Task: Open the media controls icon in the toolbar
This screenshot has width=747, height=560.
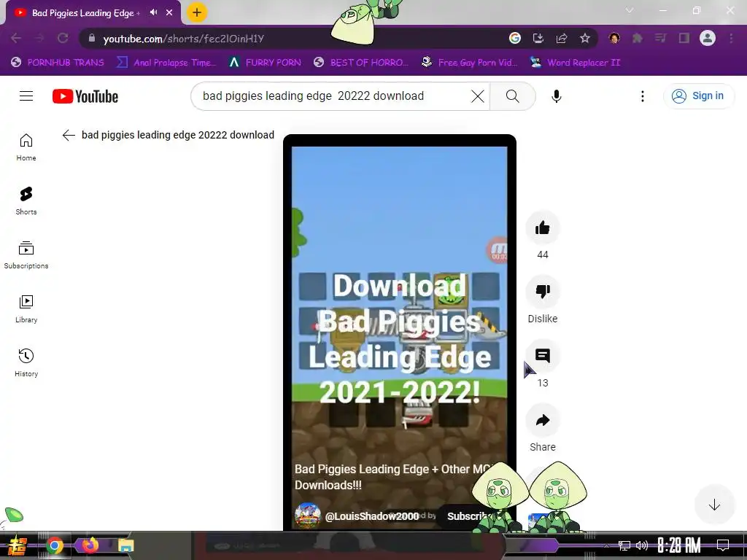Action: click(x=660, y=38)
